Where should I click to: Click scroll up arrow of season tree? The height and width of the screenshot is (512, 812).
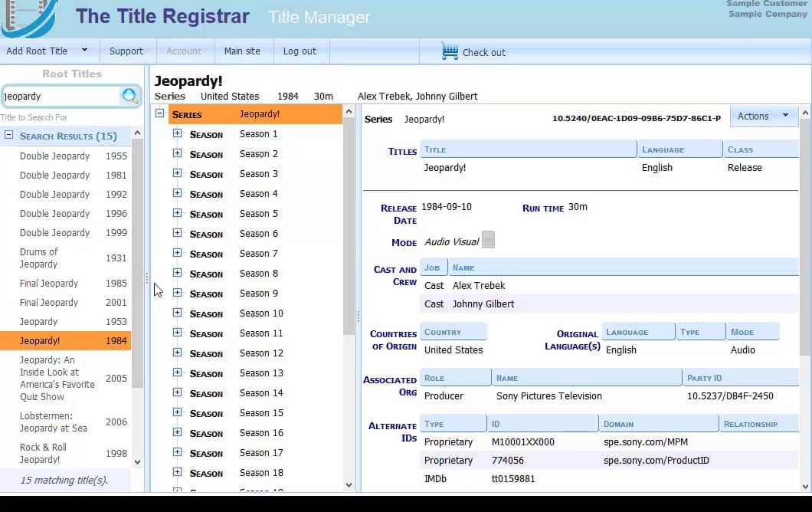click(349, 111)
